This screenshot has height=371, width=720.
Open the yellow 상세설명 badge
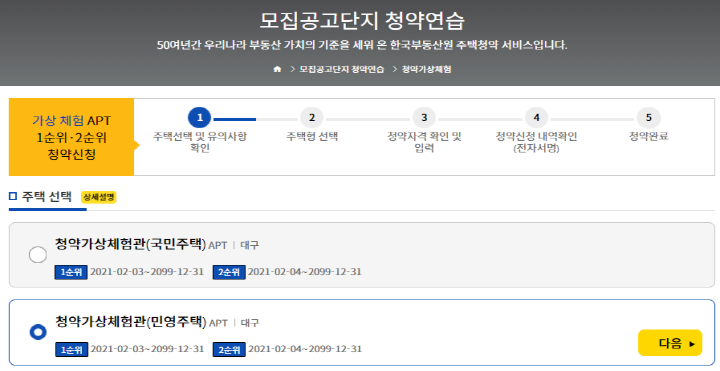pyautogui.click(x=99, y=197)
